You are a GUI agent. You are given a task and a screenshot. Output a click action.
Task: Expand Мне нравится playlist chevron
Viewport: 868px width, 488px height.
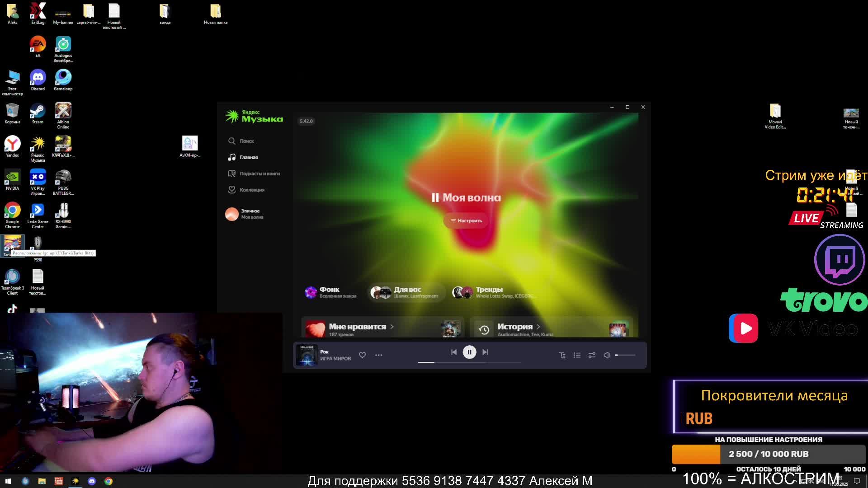tap(392, 327)
